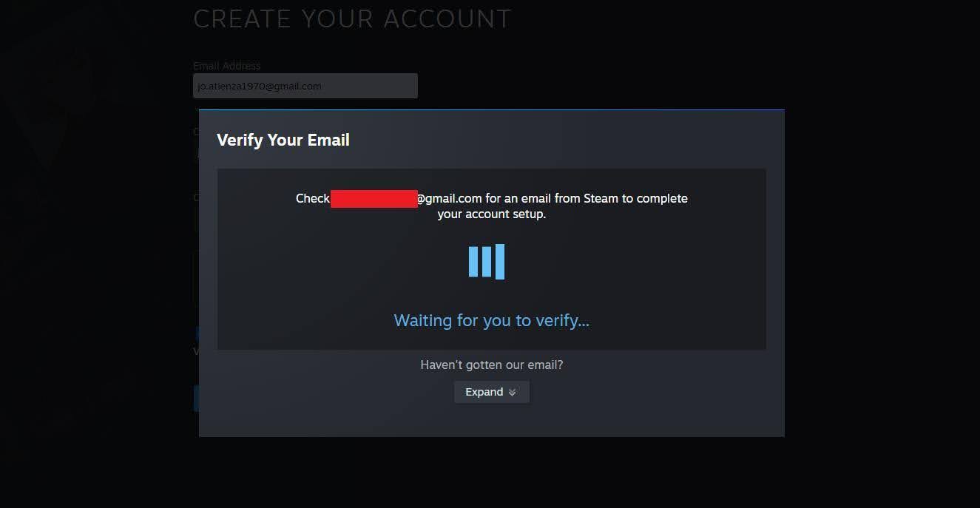Focus the Email Address input field

305,86
